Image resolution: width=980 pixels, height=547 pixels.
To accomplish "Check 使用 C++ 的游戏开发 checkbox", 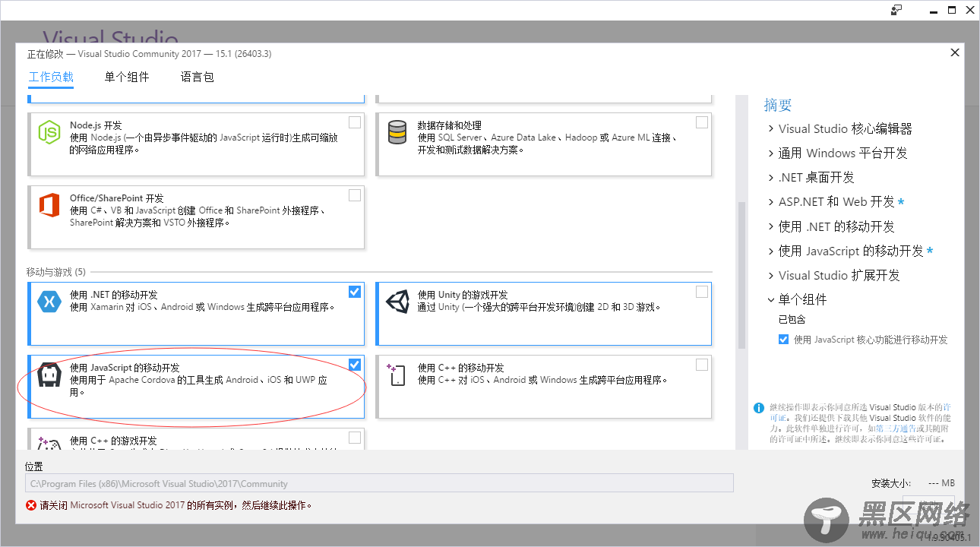I will click(x=355, y=438).
